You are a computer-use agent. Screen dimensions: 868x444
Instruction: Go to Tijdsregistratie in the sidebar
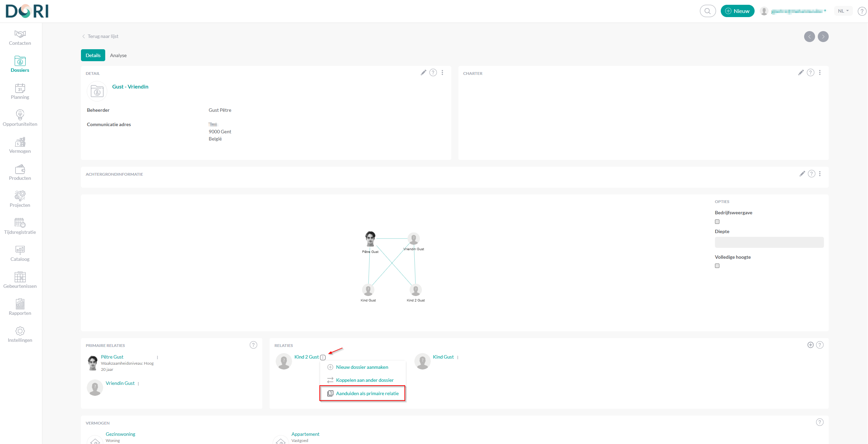point(20,227)
